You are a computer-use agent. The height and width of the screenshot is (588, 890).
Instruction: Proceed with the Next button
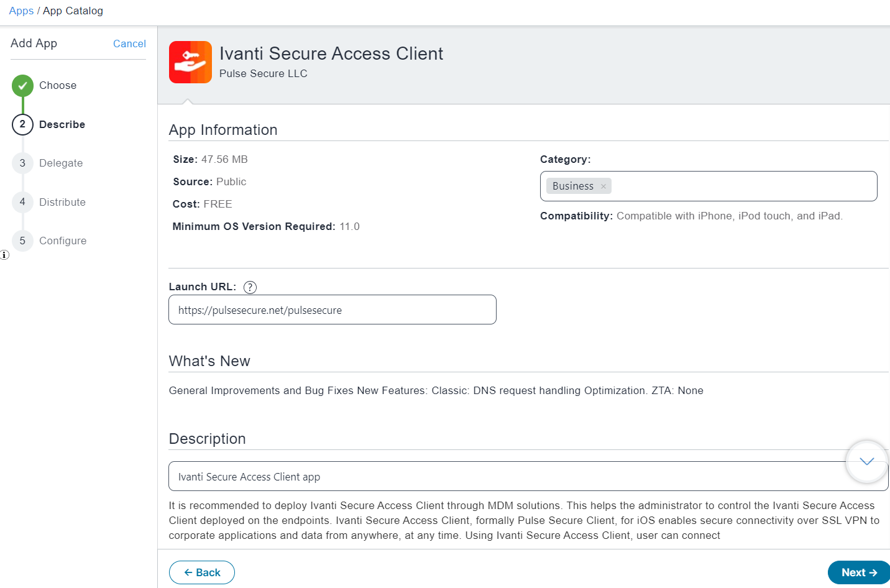coord(860,572)
